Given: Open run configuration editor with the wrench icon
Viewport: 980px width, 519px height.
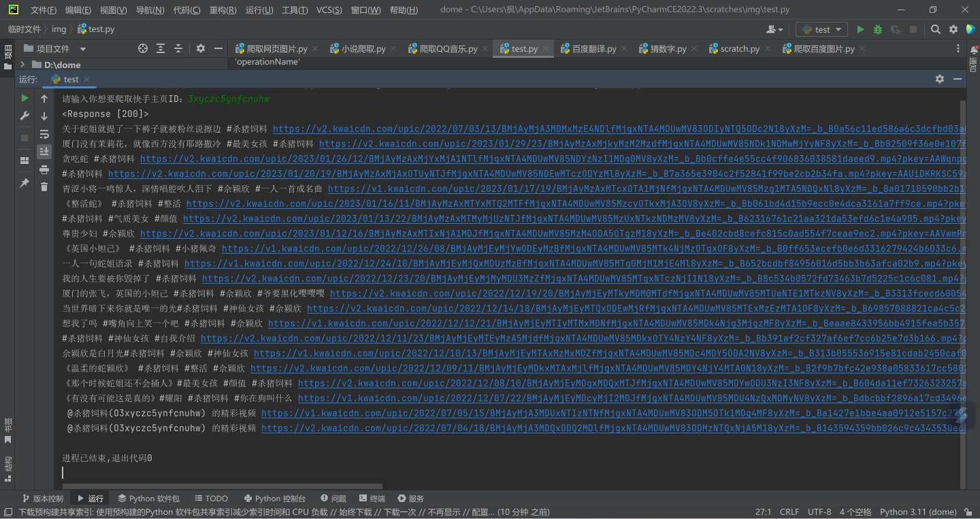Looking at the screenshot, I should coord(24,114).
